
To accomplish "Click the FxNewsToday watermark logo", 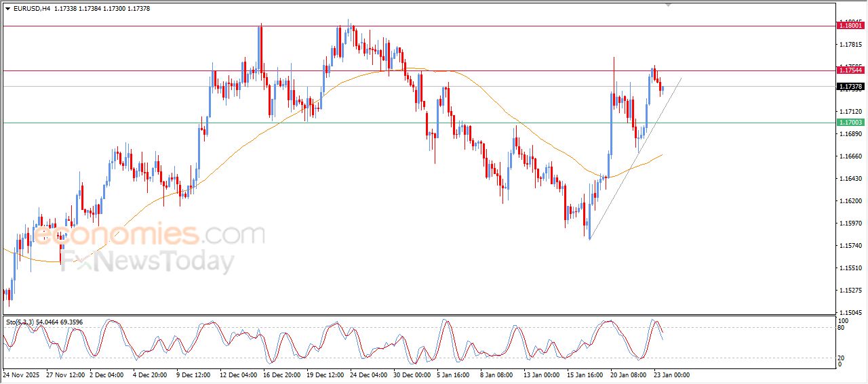I will point(148,262).
